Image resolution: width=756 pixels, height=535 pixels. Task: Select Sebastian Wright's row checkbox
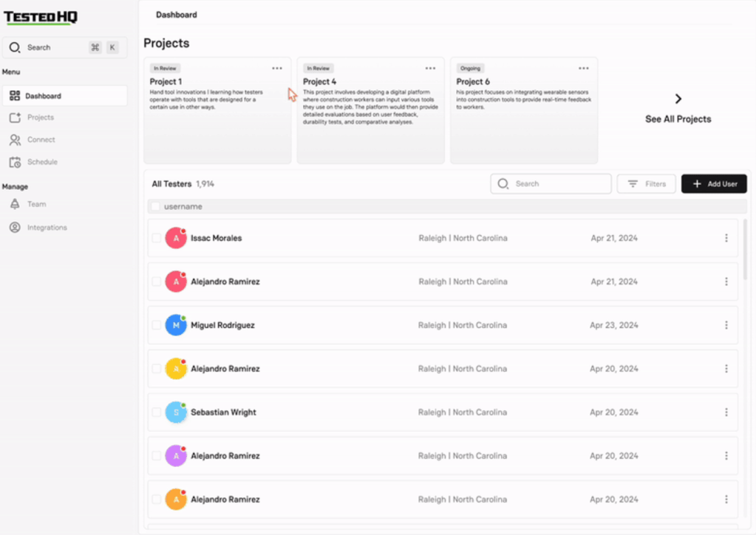click(x=156, y=412)
